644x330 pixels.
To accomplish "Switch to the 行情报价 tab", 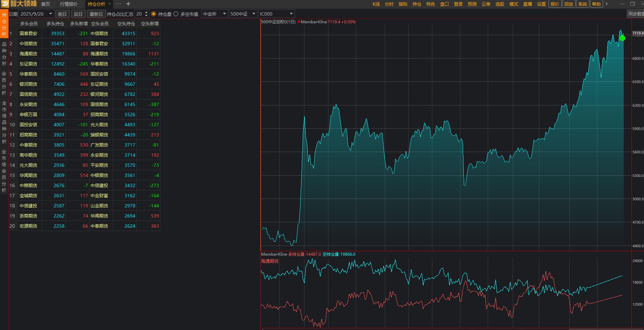I will pos(69,4).
